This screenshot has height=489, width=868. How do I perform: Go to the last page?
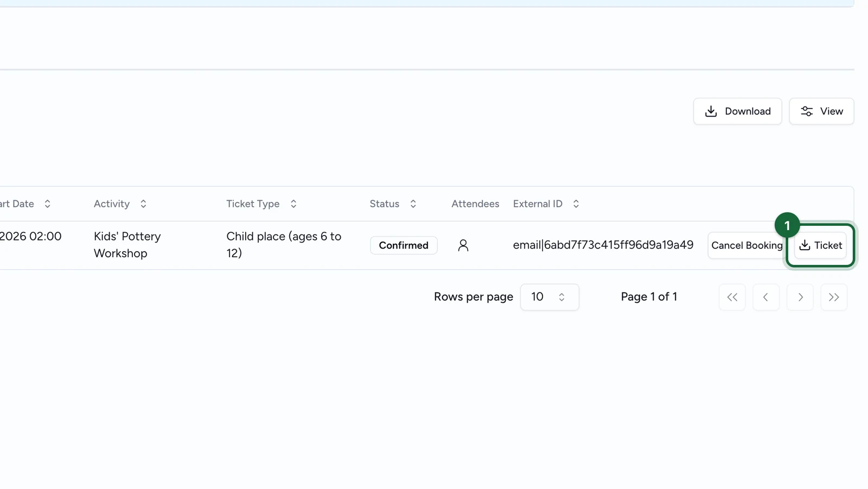(834, 297)
